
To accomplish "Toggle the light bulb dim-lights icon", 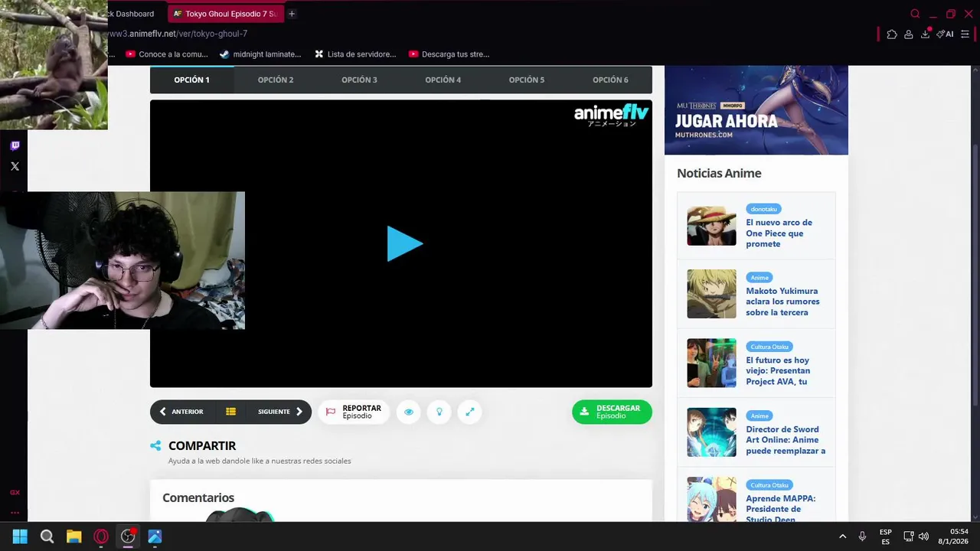I will [x=439, y=412].
